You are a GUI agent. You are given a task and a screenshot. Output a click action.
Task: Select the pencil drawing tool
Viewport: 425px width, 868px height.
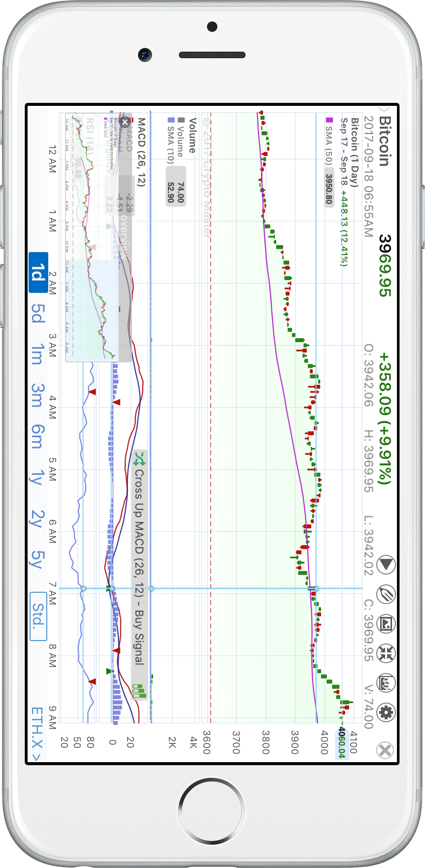[386, 594]
